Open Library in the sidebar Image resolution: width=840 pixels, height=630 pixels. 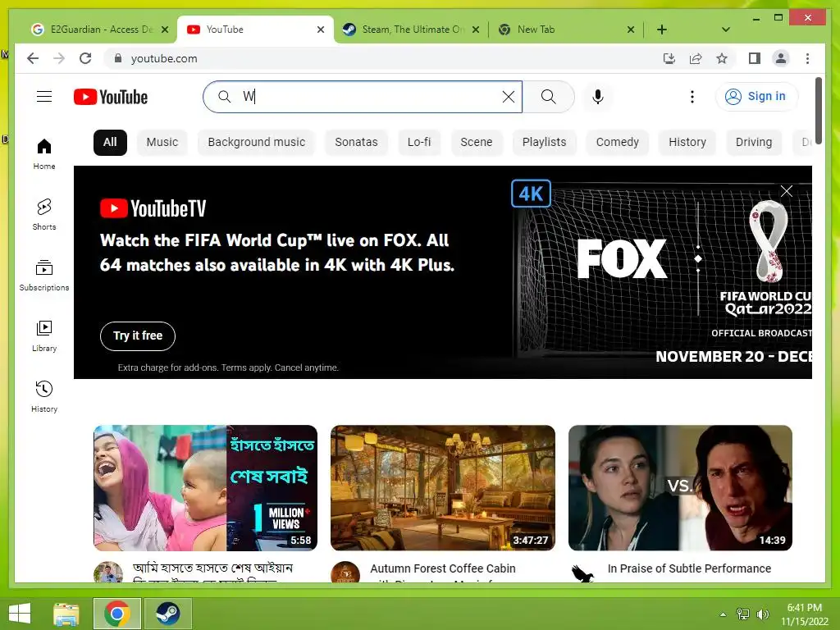coord(44,336)
